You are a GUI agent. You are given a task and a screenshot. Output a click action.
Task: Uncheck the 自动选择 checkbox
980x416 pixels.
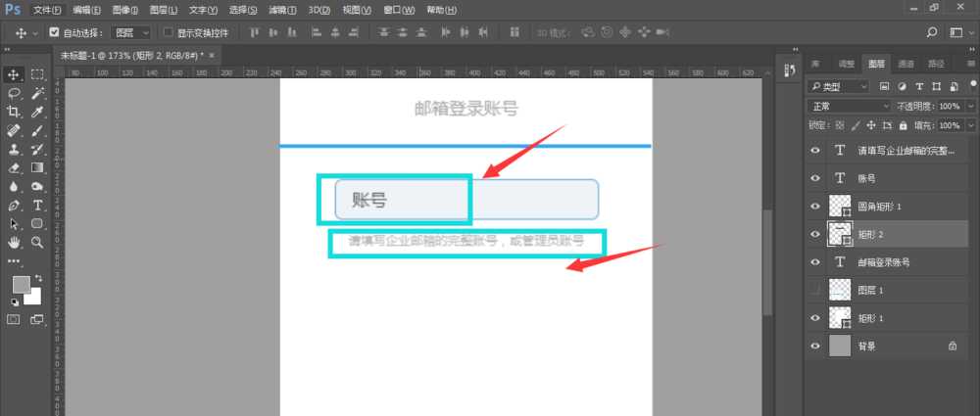point(55,32)
